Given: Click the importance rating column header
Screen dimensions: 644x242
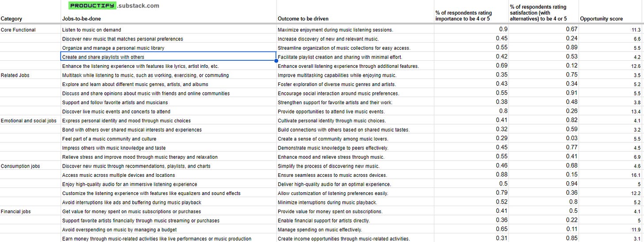Looking at the screenshot, I should (x=464, y=16).
